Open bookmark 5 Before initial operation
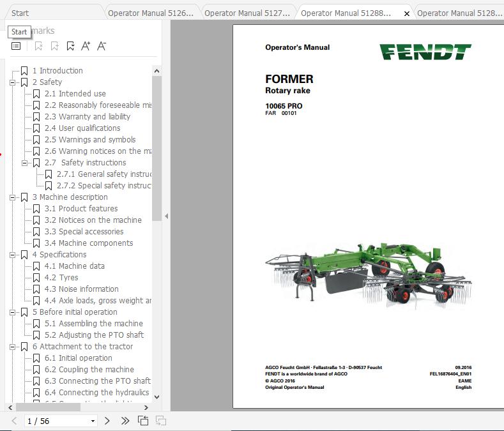504x431 pixels. click(75, 312)
